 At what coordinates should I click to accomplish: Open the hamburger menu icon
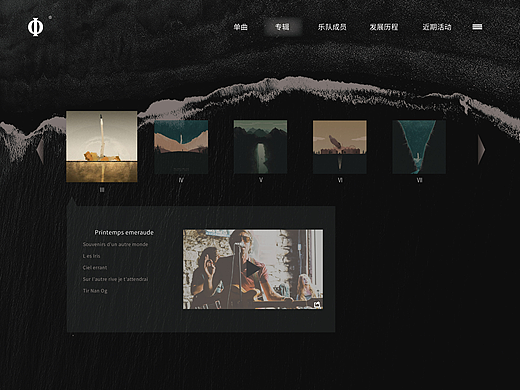[477, 27]
